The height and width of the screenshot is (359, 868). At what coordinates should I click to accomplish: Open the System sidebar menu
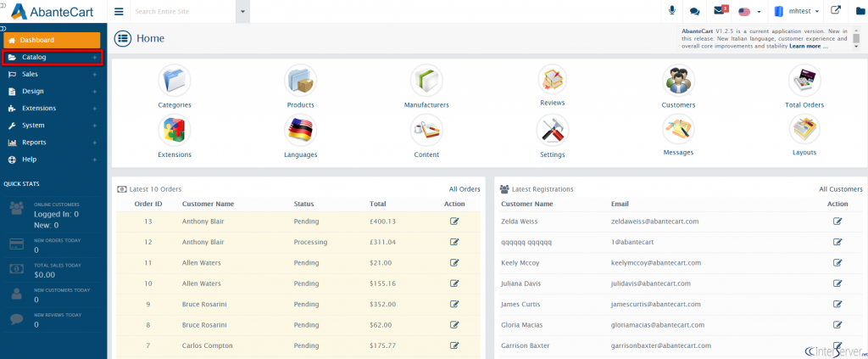[x=52, y=126]
